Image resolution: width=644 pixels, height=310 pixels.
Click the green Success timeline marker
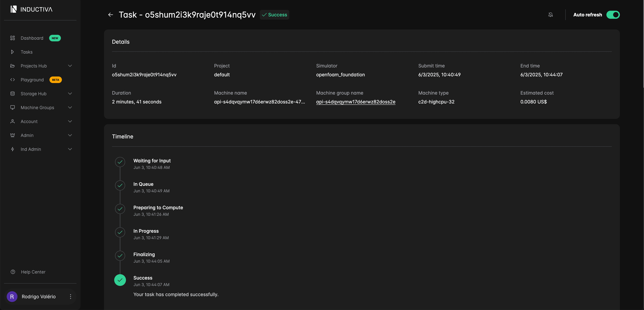click(120, 280)
